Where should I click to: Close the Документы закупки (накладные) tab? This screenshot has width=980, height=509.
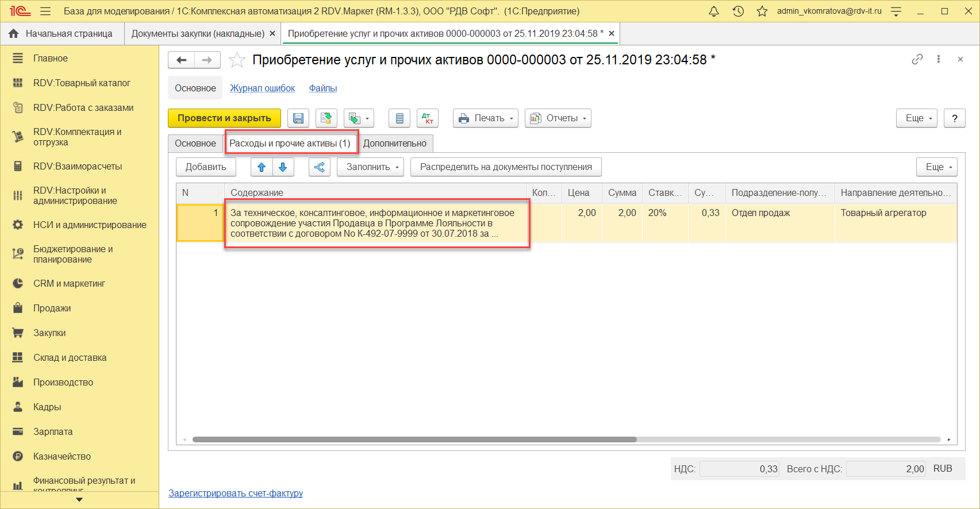point(272,34)
